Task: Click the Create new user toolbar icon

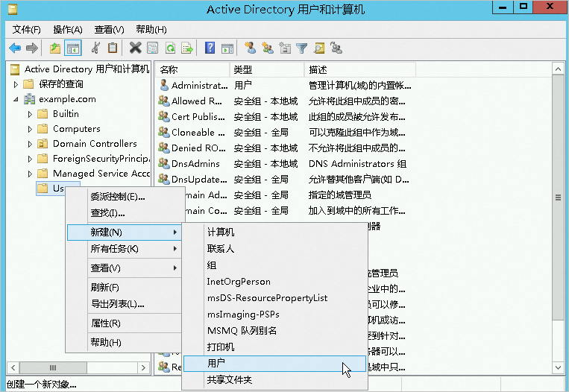Action: (x=250, y=48)
